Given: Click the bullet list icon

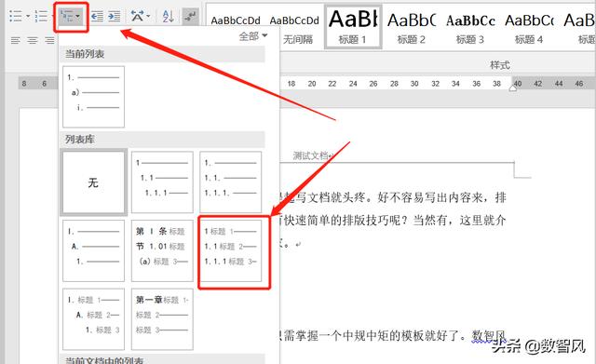Looking at the screenshot, I should (x=16, y=16).
